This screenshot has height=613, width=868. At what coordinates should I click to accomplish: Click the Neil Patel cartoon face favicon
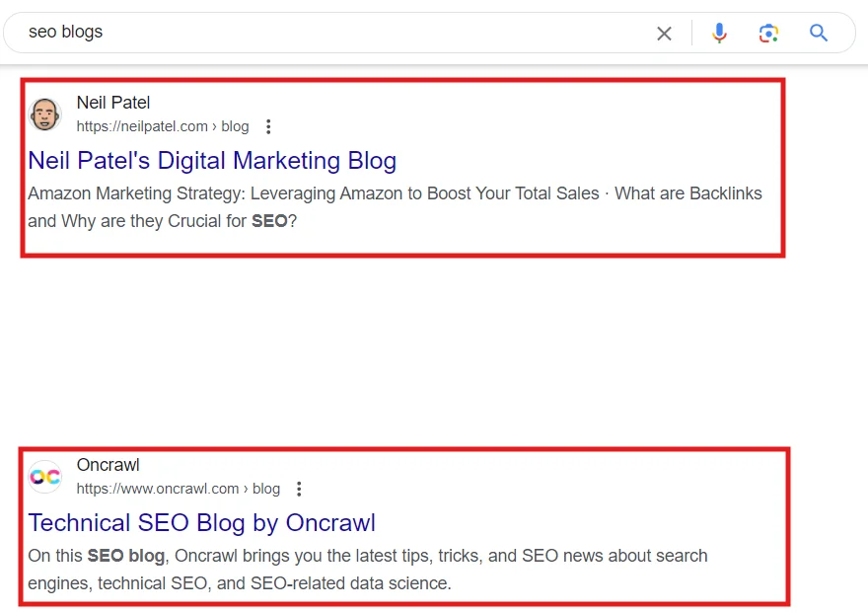(44, 115)
